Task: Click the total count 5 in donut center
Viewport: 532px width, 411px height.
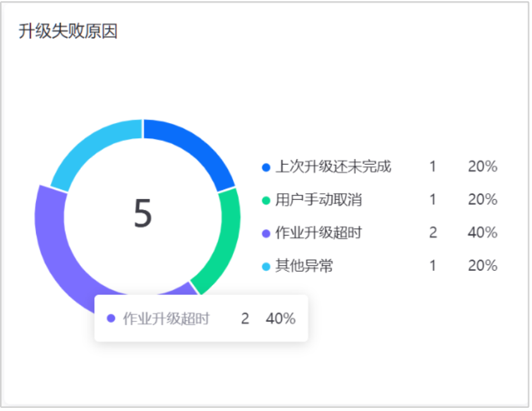Action: (x=143, y=213)
